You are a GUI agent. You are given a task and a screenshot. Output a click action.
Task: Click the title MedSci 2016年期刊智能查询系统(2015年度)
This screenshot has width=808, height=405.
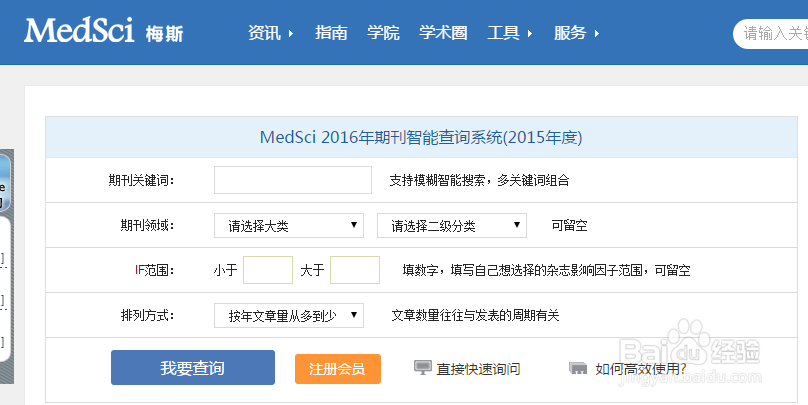[421, 138]
